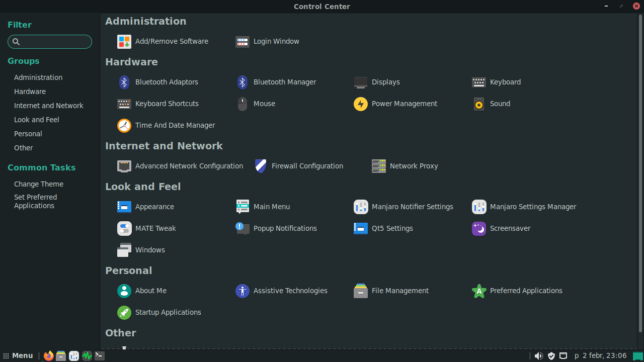Open Appearance preferences
Screen dimensions: 644x362
[145, 207]
